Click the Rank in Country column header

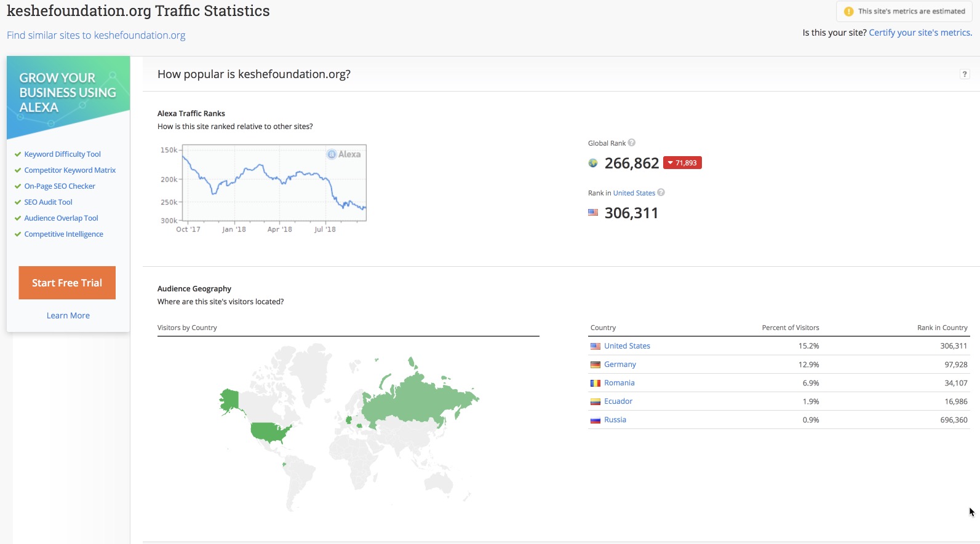942,328
